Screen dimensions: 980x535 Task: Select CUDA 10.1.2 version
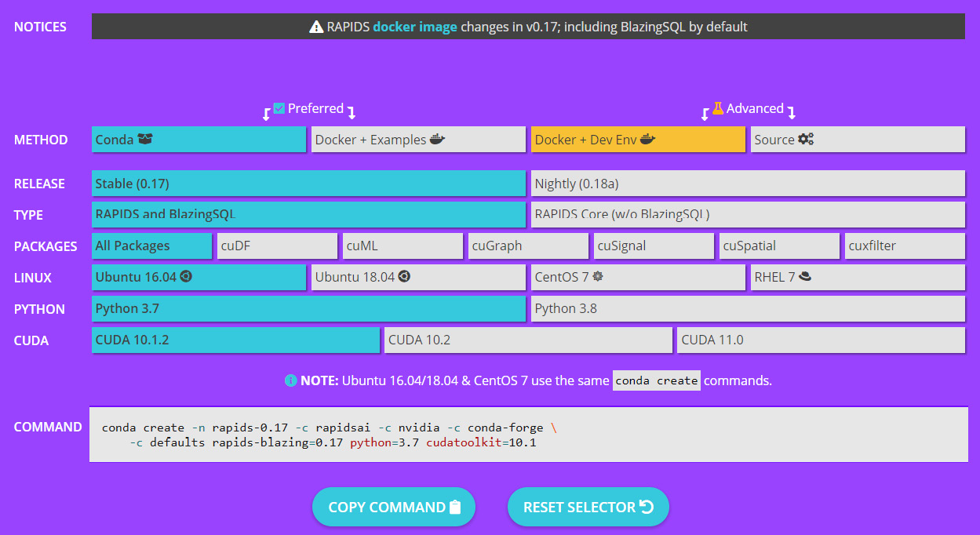(x=235, y=340)
